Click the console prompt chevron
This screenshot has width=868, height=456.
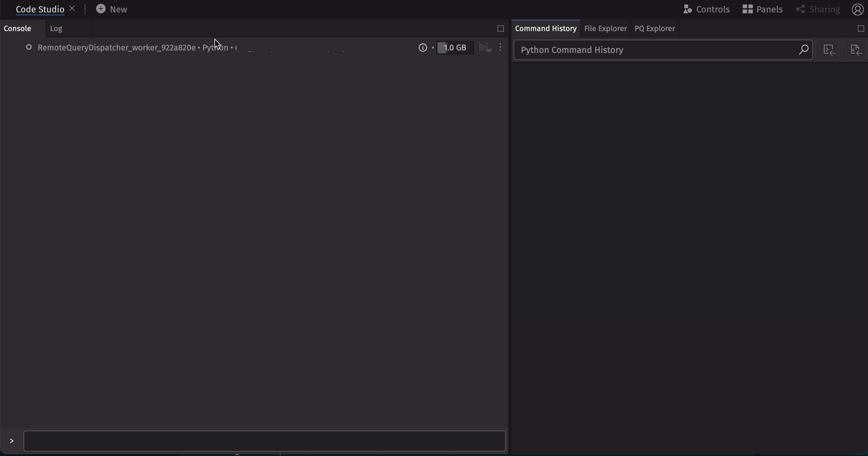(x=11, y=441)
